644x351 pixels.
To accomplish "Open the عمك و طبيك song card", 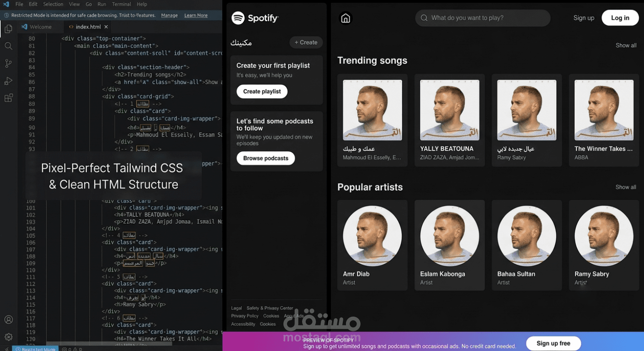I will (372, 120).
